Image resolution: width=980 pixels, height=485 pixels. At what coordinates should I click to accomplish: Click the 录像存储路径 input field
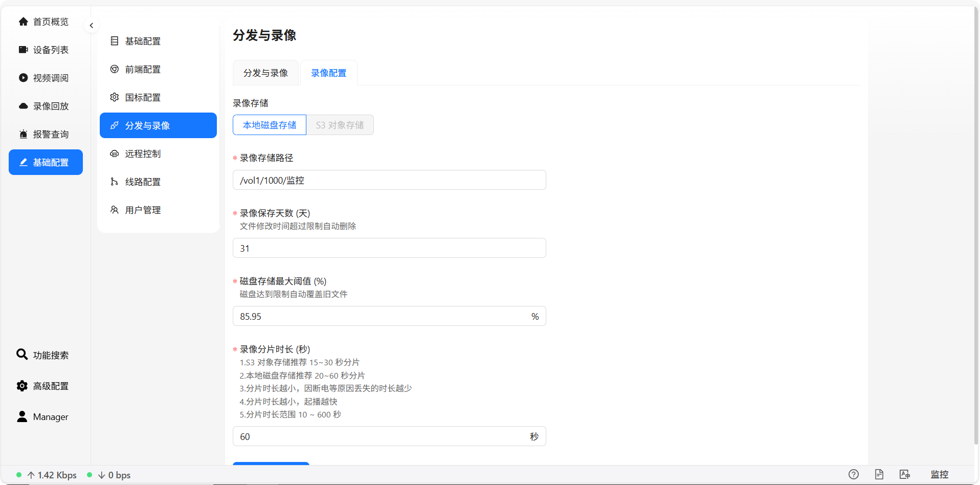coord(389,180)
